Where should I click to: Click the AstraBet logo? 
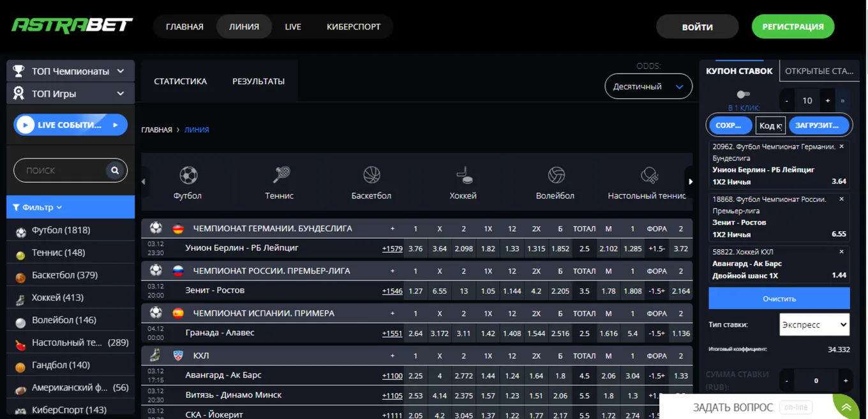tap(72, 26)
